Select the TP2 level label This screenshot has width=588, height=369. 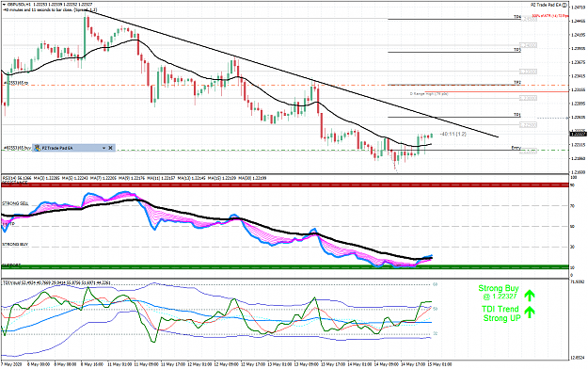click(x=517, y=83)
